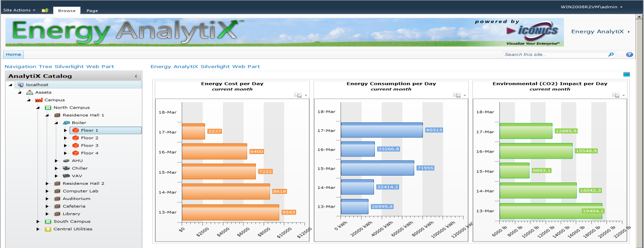The height and width of the screenshot is (248, 644).
Task: Click the ICONICS logo banner
Action: click(533, 31)
